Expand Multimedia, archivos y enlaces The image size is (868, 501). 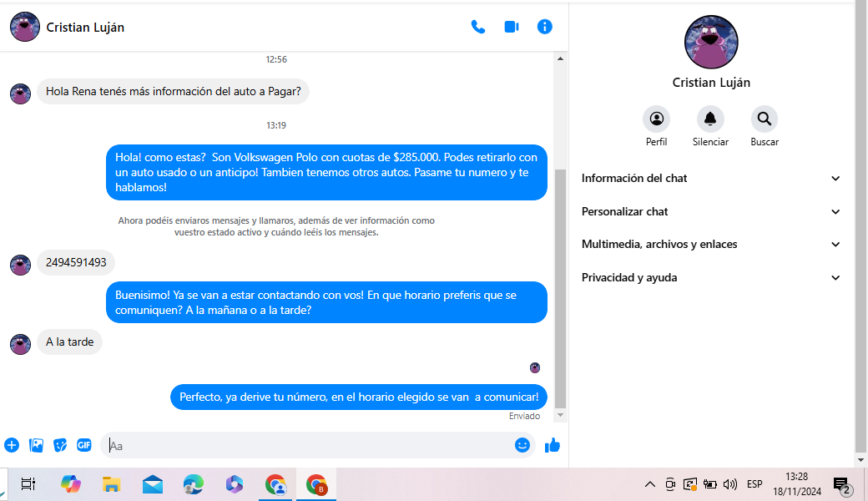711,244
